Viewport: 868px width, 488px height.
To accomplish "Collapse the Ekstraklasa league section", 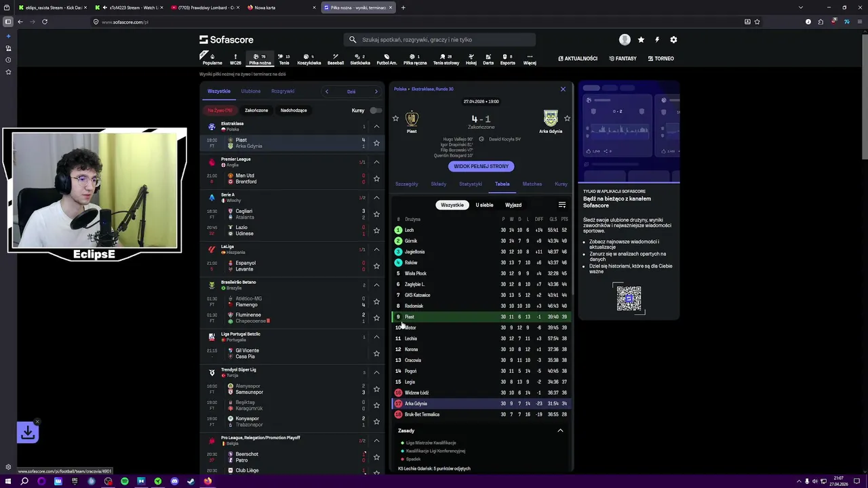I will click(376, 127).
